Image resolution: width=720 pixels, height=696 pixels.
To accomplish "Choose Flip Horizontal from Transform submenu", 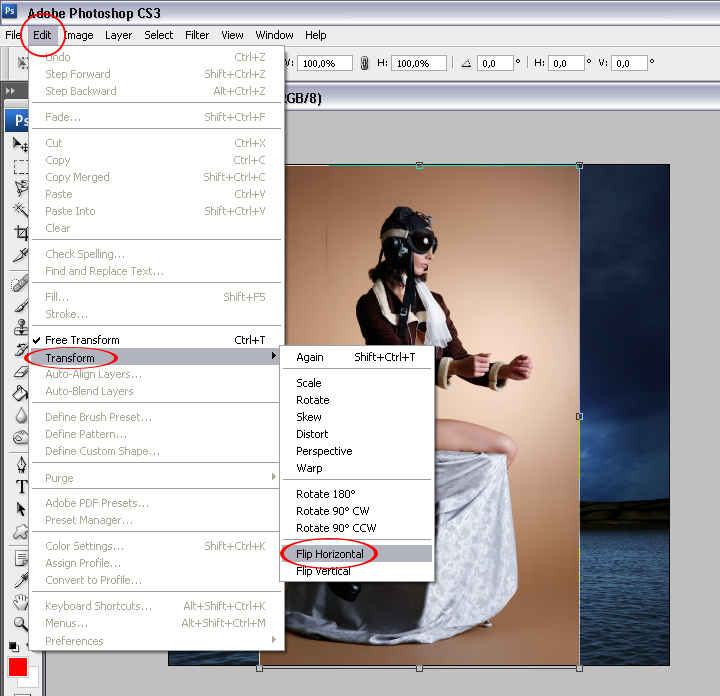I will [330, 554].
